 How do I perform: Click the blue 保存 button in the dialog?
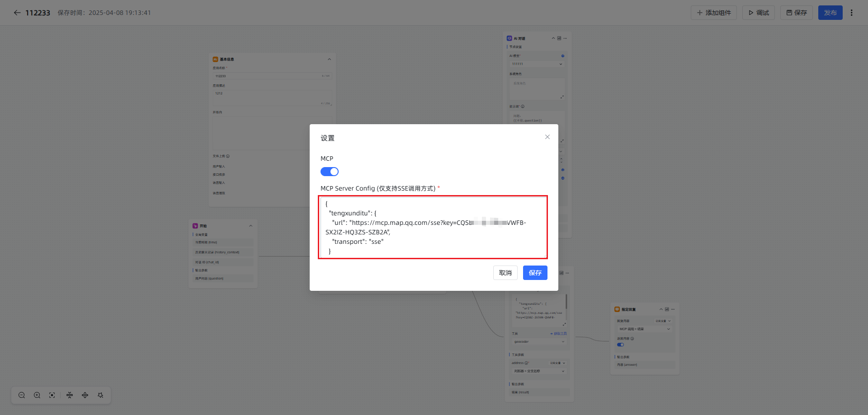click(535, 273)
